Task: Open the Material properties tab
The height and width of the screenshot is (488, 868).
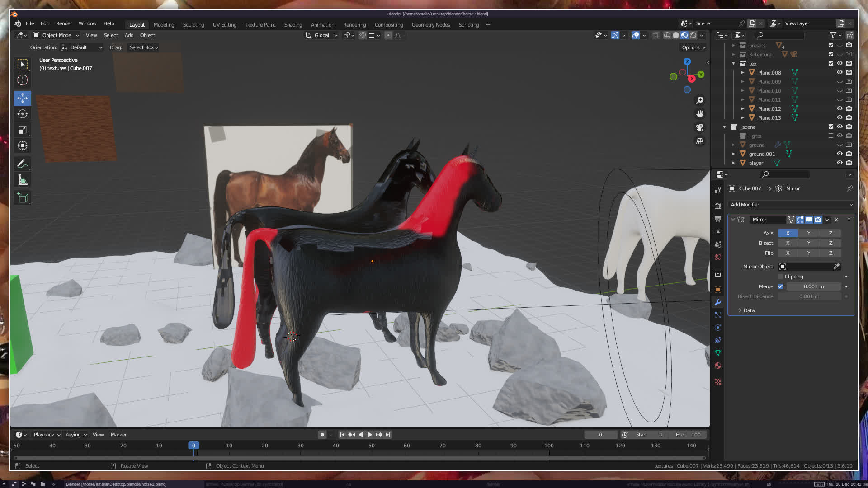Action: [x=718, y=366]
